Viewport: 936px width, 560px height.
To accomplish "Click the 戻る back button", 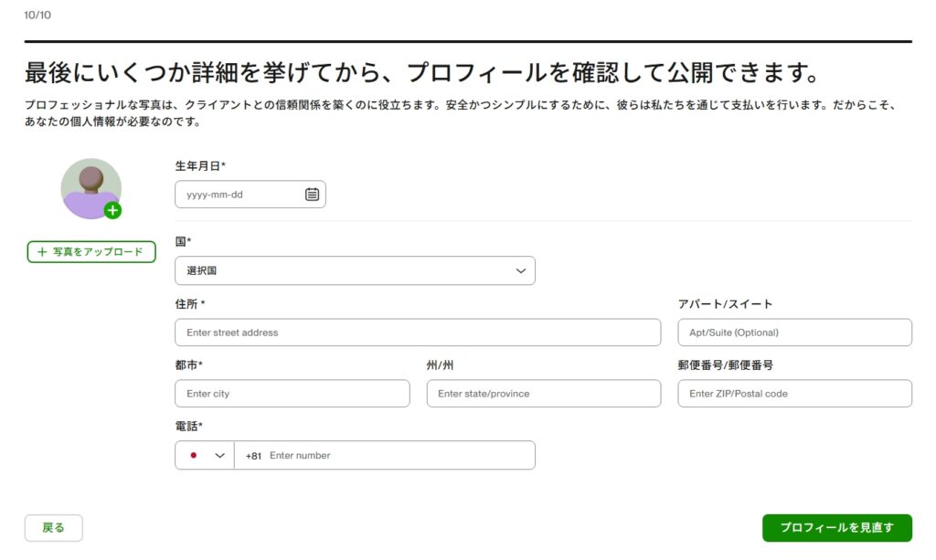I will pyautogui.click(x=53, y=528).
